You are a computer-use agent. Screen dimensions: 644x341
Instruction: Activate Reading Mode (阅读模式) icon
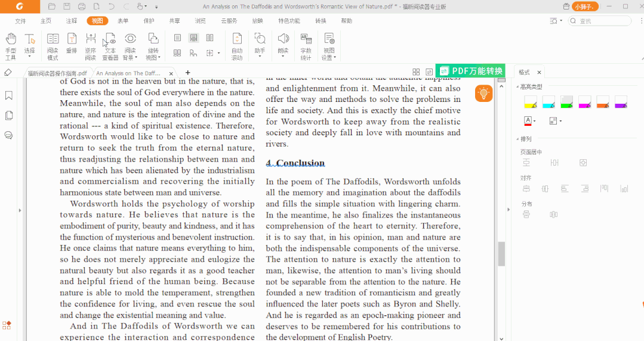(x=53, y=46)
